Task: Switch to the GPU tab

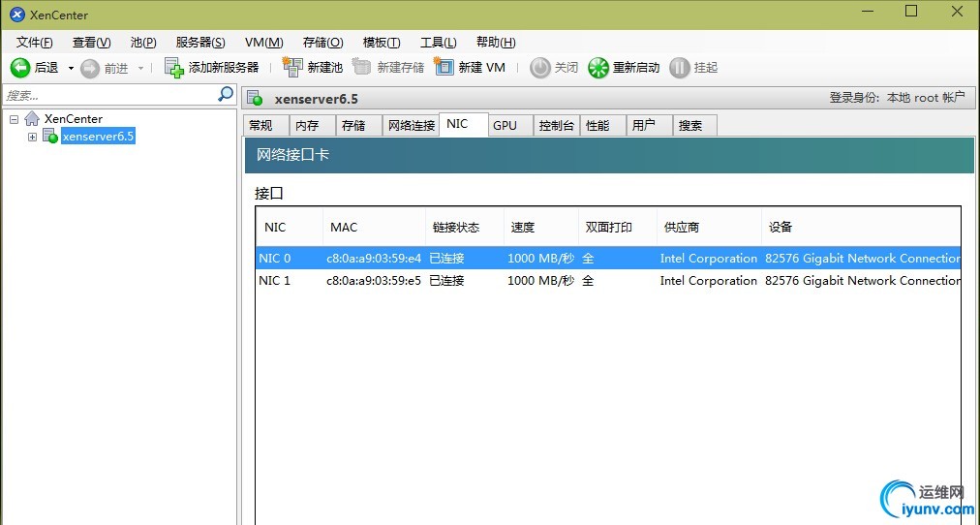Action: coord(510,126)
